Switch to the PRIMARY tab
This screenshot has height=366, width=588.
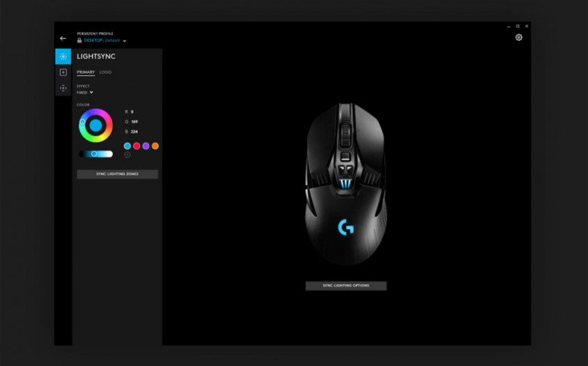click(86, 72)
